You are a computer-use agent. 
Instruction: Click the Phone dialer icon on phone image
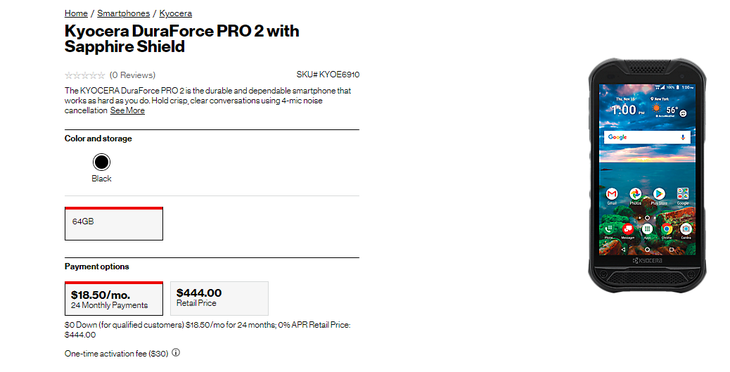point(608,229)
